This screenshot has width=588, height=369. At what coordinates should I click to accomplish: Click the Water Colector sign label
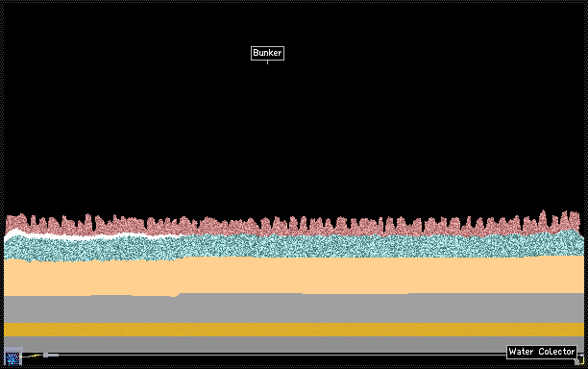pyautogui.click(x=542, y=352)
